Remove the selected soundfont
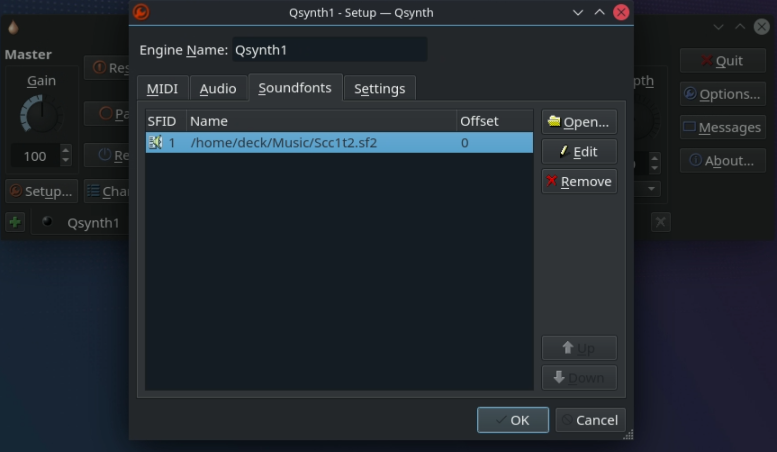The image size is (777, 452). (x=579, y=182)
